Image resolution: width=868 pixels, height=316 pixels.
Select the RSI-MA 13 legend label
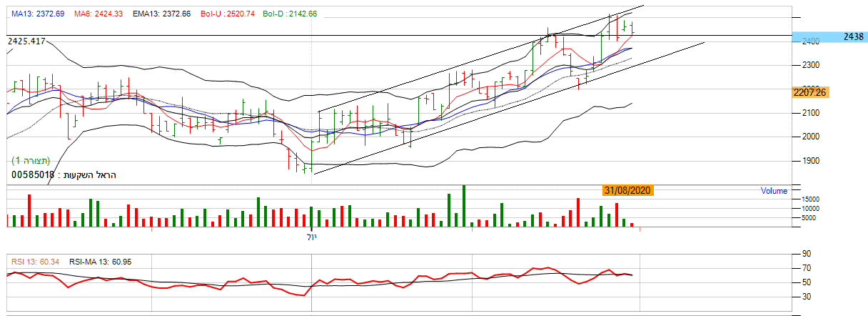[100, 262]
